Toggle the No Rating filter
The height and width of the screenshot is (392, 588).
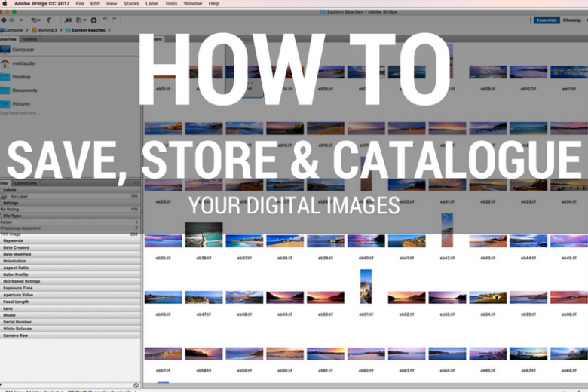click(70, 210)
